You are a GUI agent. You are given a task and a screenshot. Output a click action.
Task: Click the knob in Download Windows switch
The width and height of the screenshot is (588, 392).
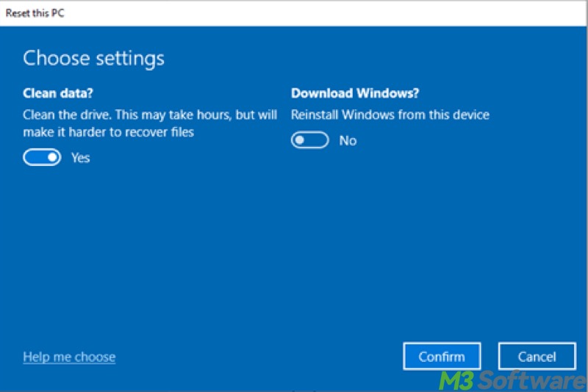coord(301,140)
